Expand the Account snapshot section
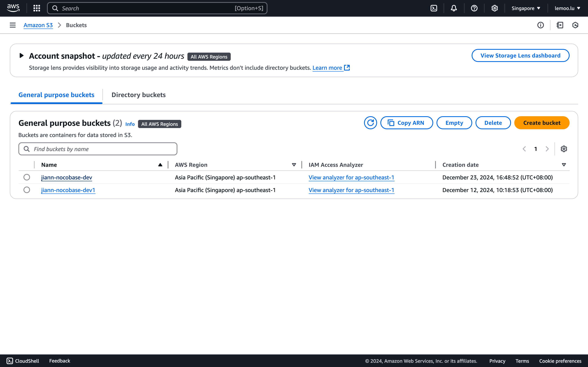The width and height of the screenshot is (588, 367). click(21, 56)
